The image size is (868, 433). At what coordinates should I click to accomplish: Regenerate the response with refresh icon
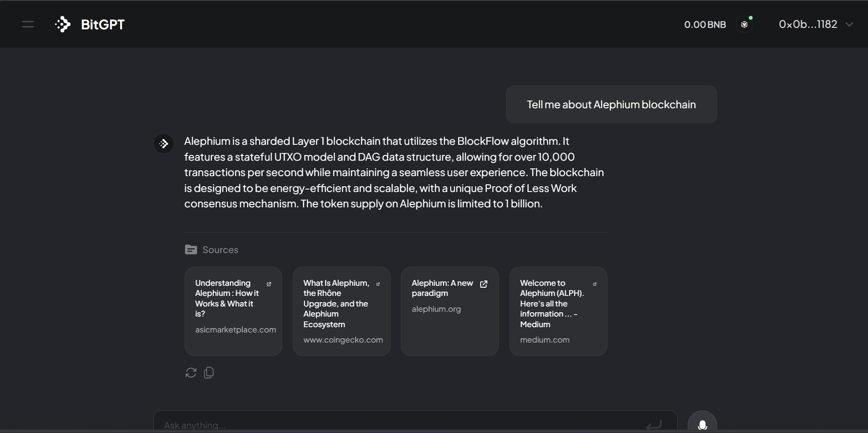click(191, 373)
